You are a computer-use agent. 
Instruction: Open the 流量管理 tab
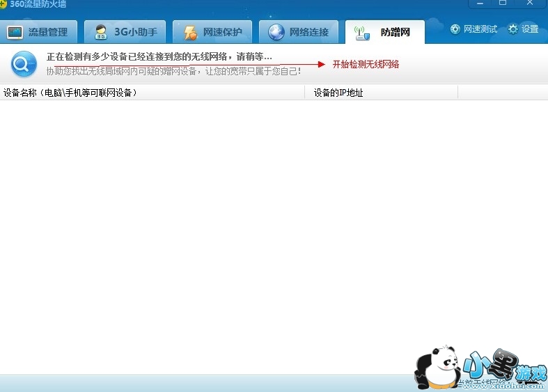(38, 32)
